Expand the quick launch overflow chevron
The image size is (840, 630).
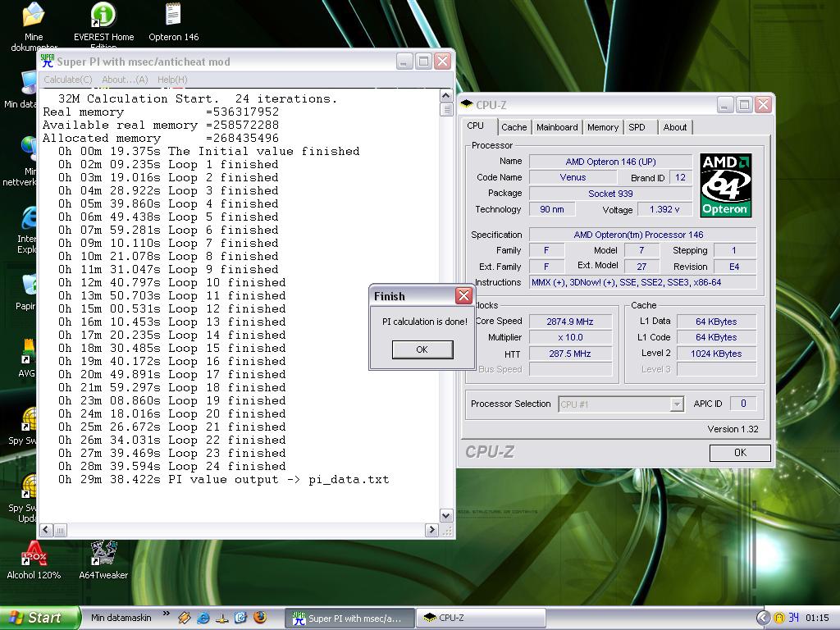166,614
